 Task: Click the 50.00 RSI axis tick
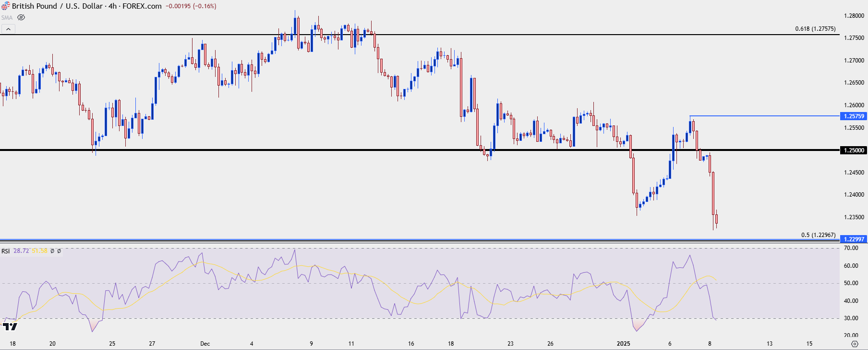851,283
